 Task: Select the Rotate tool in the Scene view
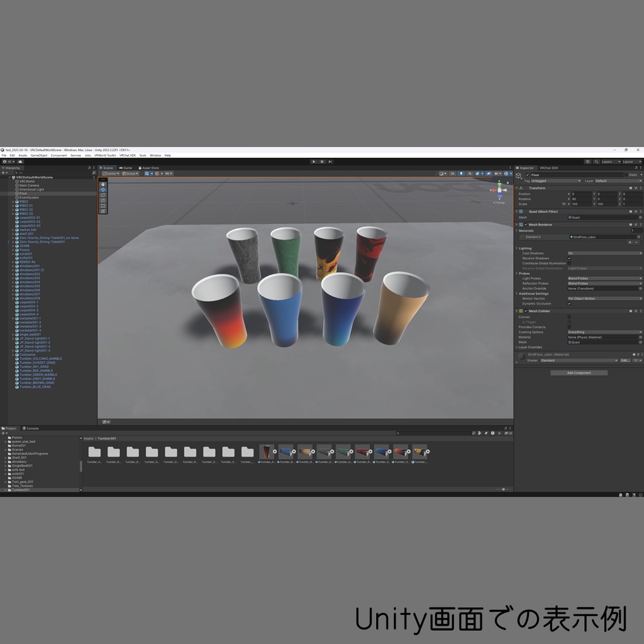click(x=103, y=195)
